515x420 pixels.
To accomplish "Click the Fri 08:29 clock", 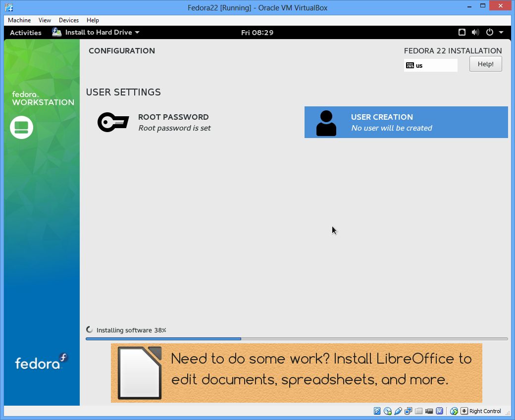I will [257, 33].
